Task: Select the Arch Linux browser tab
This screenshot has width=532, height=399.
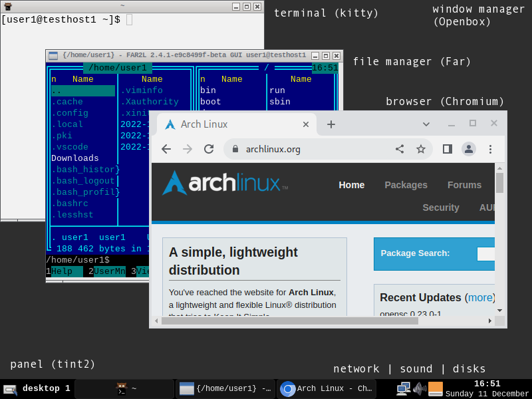Action: click(237, 124)
